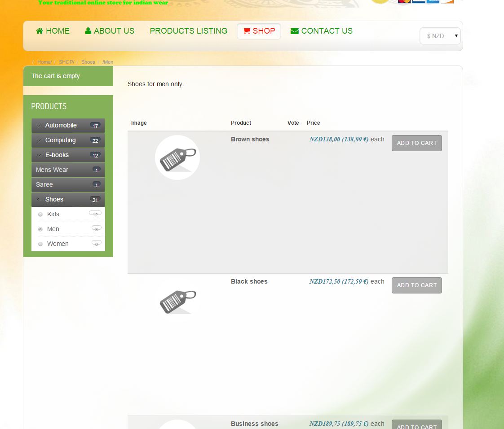The height and width of the screenshot is (429, 504).
Task: Click the Computing count badge 22
Action: (x=95, y=140)
